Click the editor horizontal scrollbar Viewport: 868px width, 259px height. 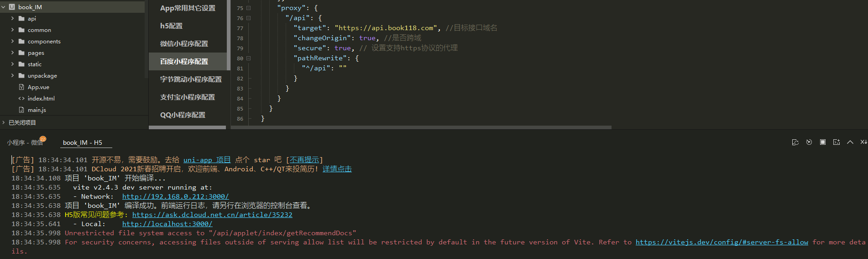click(x=421, y=127)
